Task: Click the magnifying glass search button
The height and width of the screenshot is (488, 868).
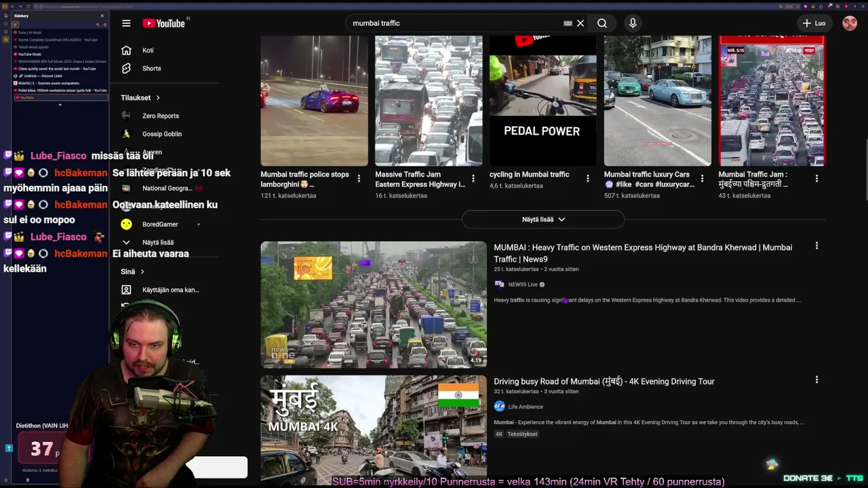Action: [602, 23]
